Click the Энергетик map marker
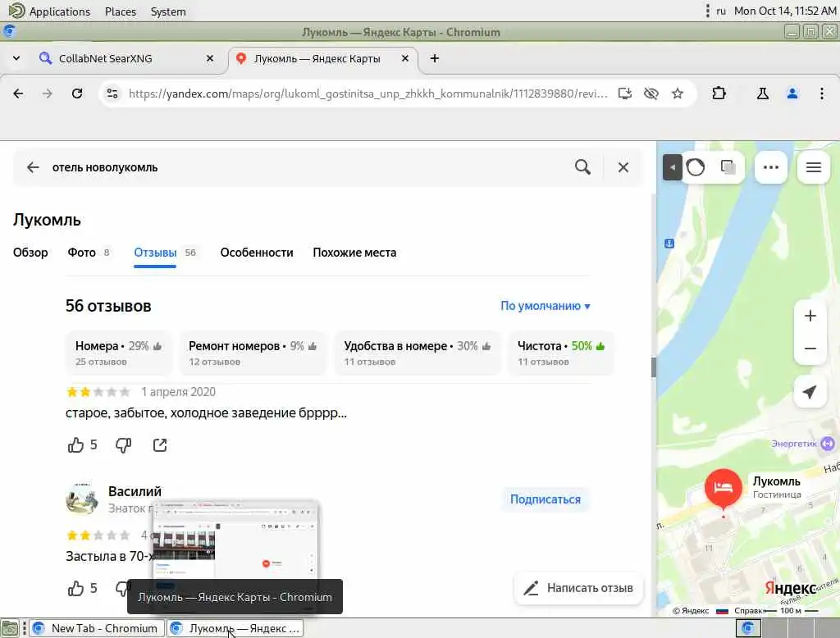840x638 pixels. [x=828, y=444]
